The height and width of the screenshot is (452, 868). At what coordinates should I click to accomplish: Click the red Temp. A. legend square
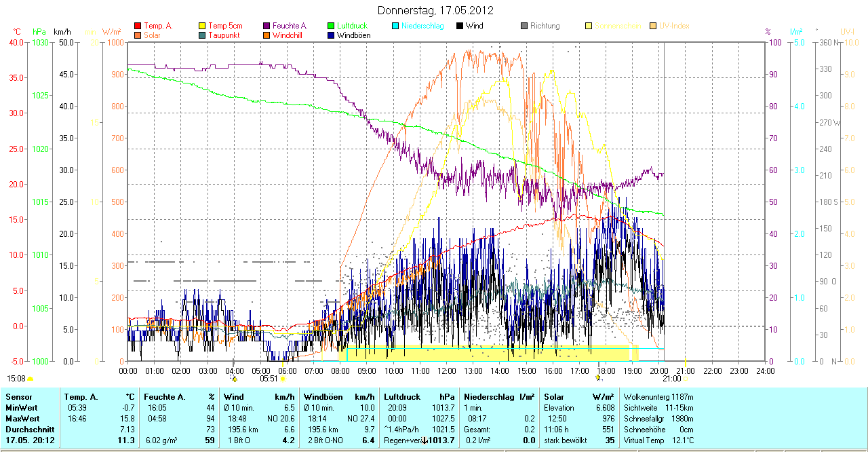pos(138,26)
